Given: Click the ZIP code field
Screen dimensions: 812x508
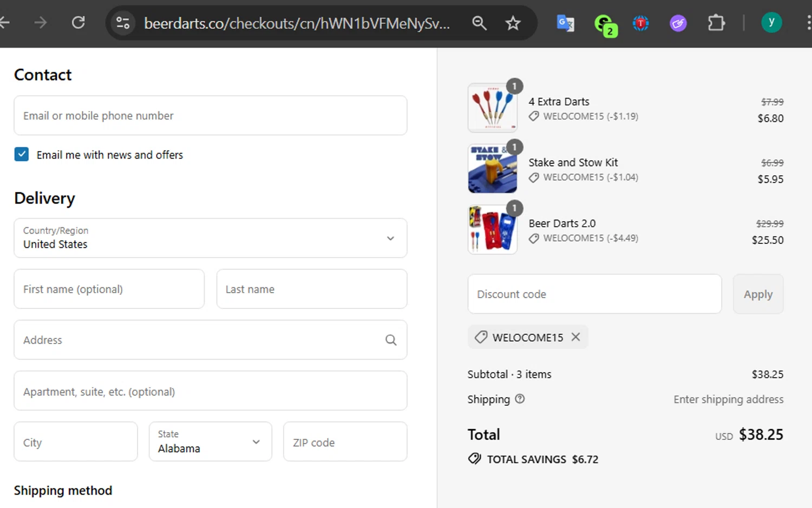Looking at the screenshot, I should (345, 441).
